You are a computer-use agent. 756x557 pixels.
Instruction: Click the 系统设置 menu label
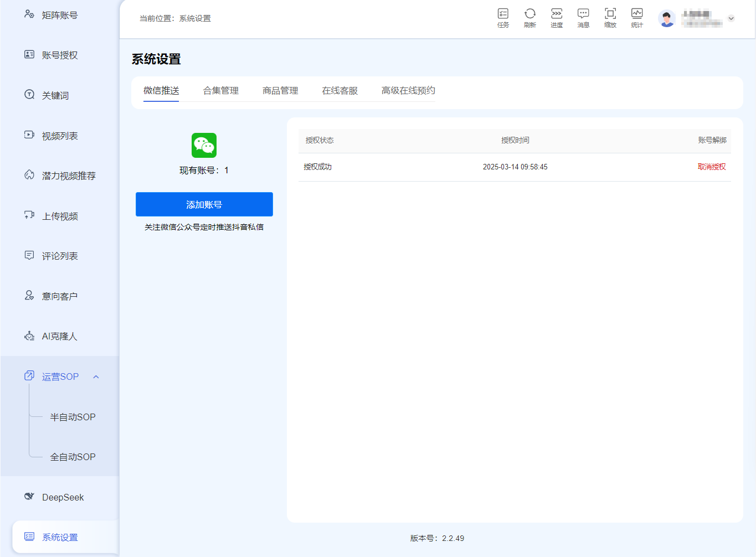[x=60, y=537]
